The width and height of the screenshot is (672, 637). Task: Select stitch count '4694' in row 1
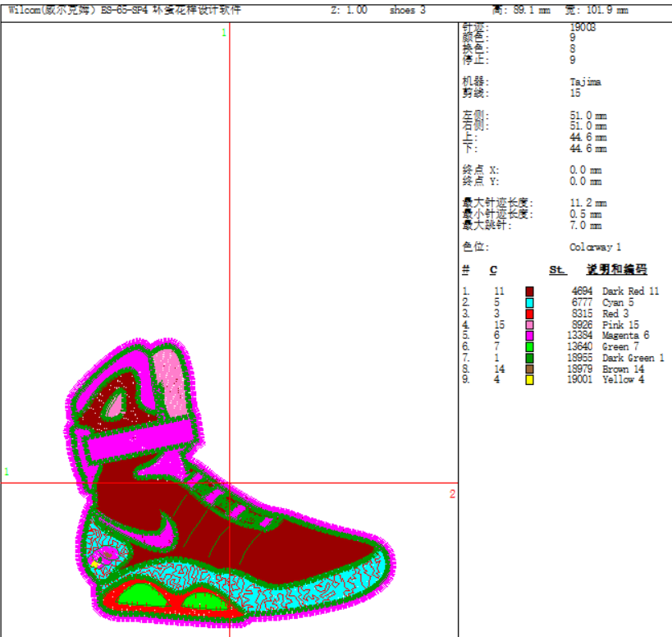pyautogui.click(x=582, y=291)
